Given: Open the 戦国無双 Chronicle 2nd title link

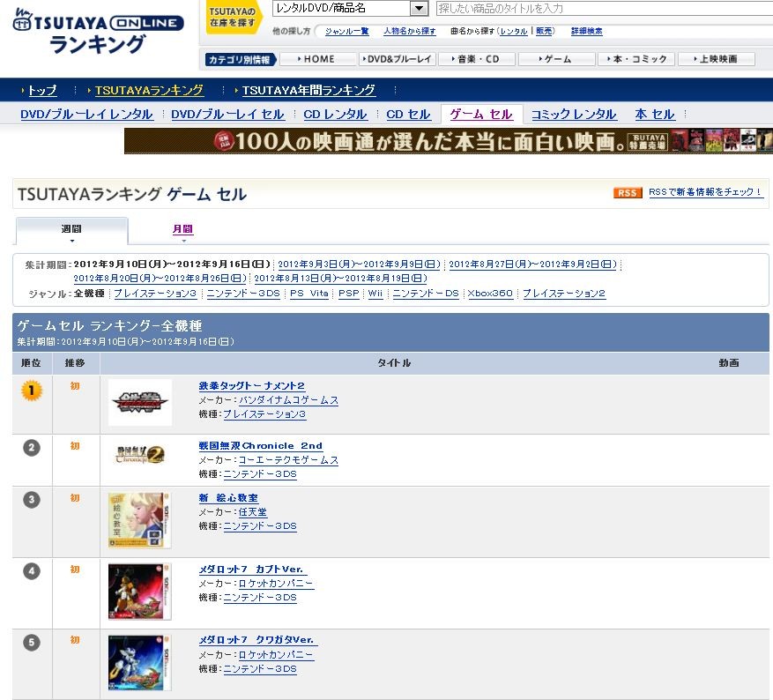Looking at the screenshot, I should (x=260, y=446).
